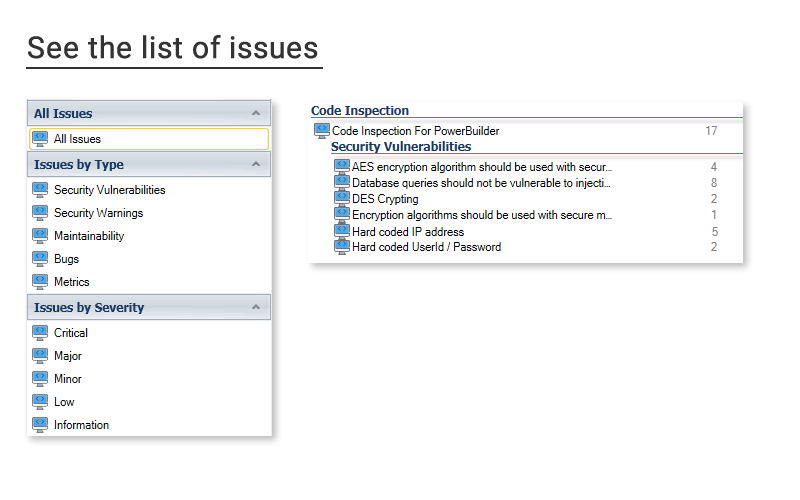Click the icon beside DES Crypting
Viewport: 800px width, 500px height.
[x=342, y=198]
